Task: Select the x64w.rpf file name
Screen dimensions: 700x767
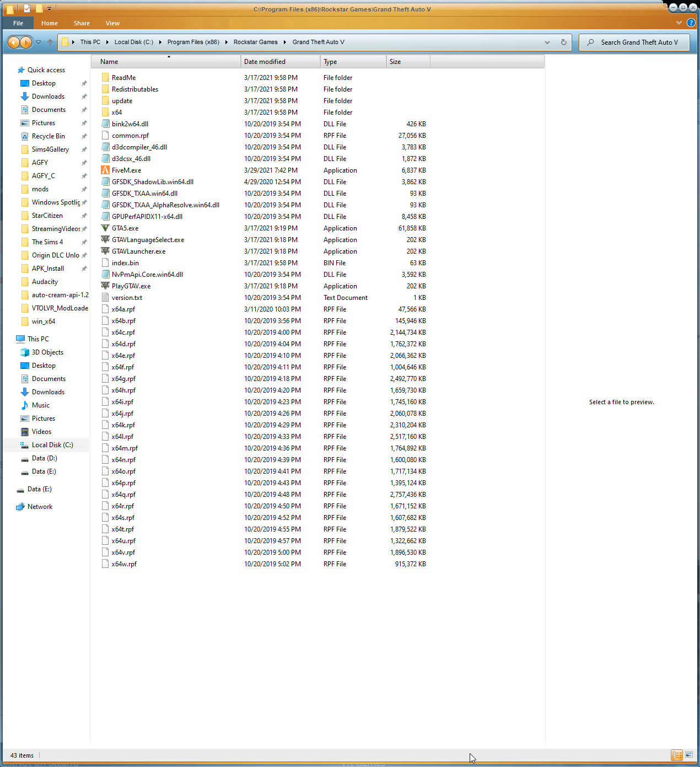Action: pos(124,564)
